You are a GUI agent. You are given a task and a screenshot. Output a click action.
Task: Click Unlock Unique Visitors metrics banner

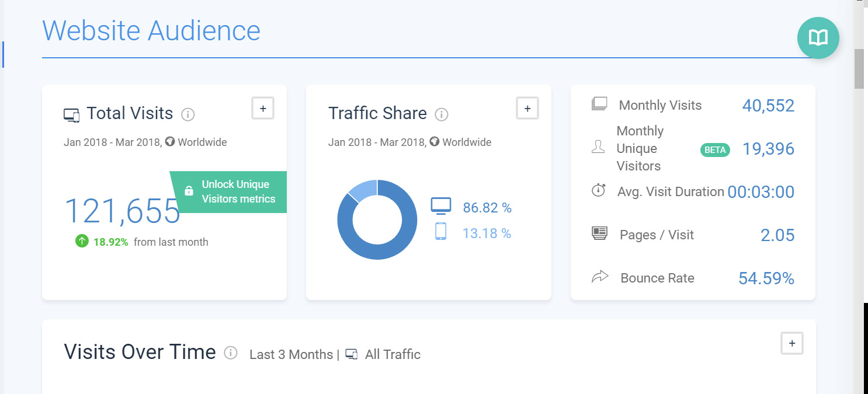pyautogui.click(x=230, y=191)
